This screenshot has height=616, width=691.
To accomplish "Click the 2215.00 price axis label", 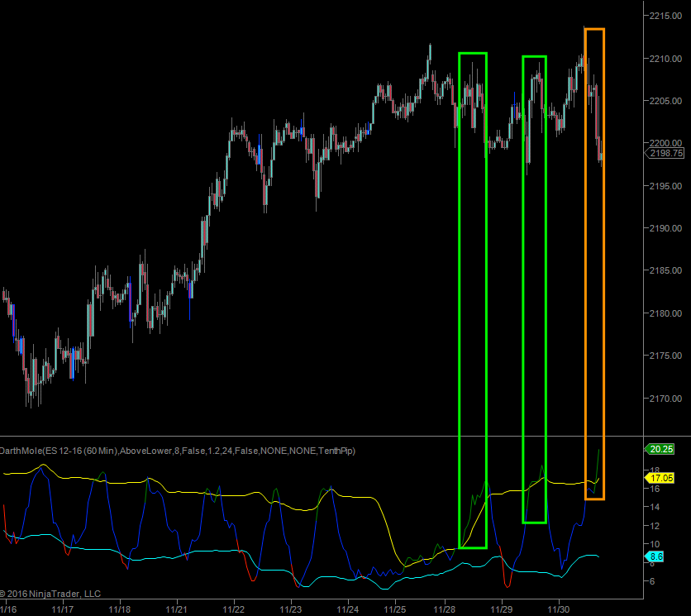I will tap(666, 15).
